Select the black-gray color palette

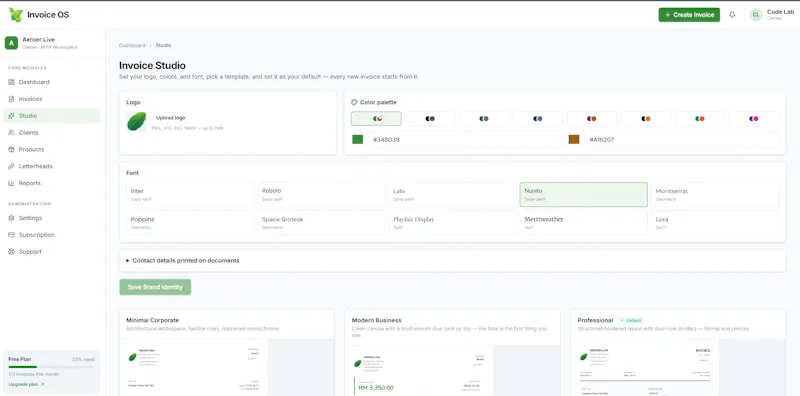pos(430,118)
